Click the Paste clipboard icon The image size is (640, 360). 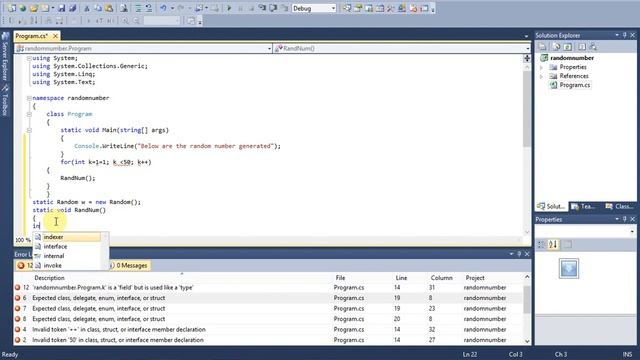click(109, 8)
